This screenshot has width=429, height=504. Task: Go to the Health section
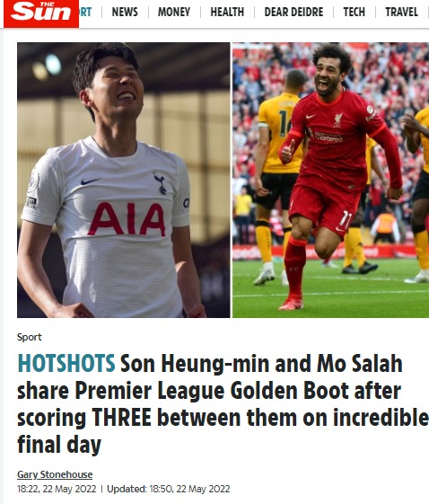click(x=227, y=13)
